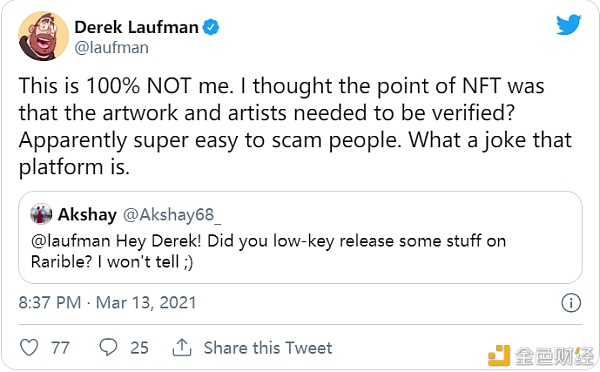Click the Share this Tweet link
The height and width of the screenshot is (372, 600).
pos(268,348)
